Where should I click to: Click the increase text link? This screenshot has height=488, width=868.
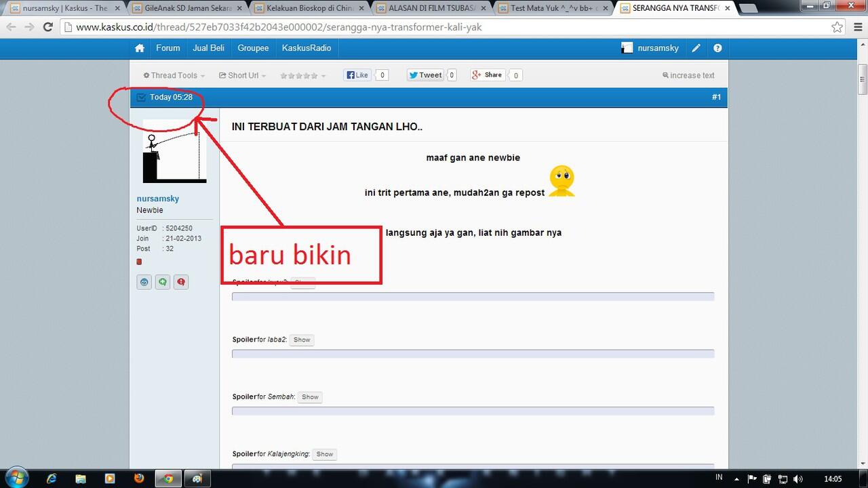tap(688, 75)
